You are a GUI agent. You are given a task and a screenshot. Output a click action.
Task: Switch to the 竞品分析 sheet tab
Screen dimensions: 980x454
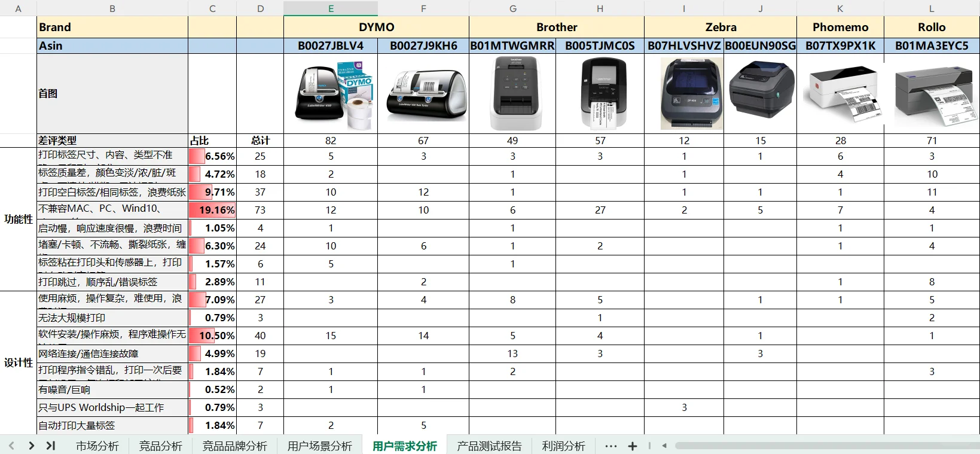[x=160, y=446]
